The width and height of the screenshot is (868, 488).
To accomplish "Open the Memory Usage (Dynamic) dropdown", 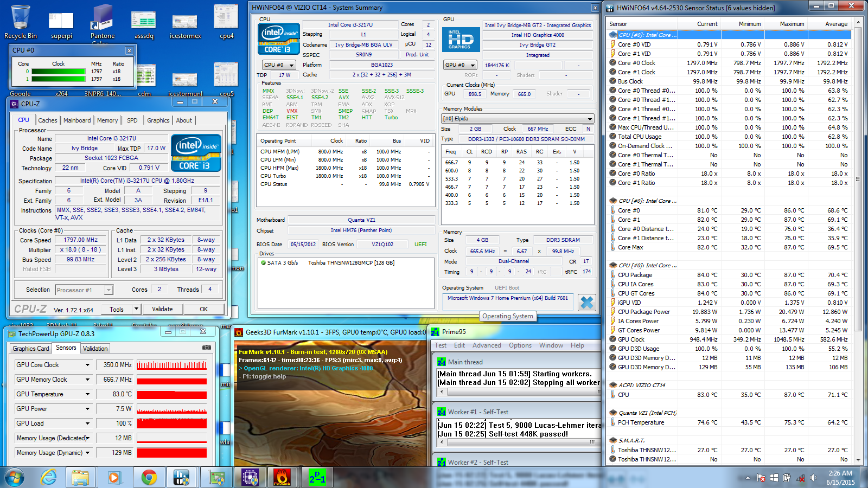I will pyautogui.click(x=87, y=453).
